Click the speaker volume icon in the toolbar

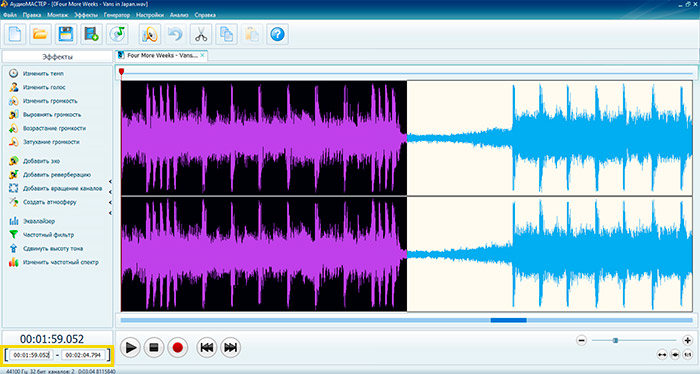pyautogui.click(x=150, y=34)
